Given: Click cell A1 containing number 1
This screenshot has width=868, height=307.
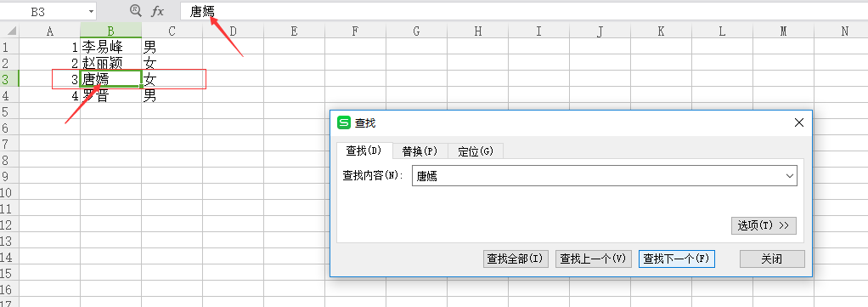Looking at the screenshot, I should click(50, 47).
